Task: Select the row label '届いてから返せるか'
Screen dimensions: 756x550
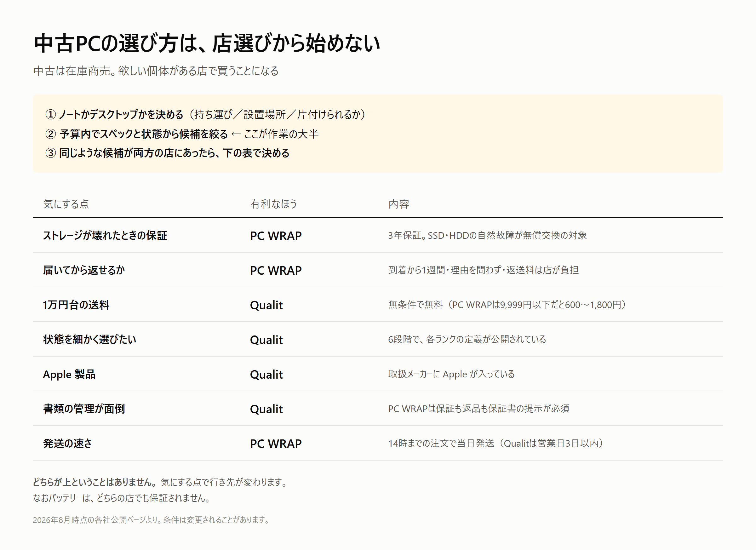Action: pos(84,270)
